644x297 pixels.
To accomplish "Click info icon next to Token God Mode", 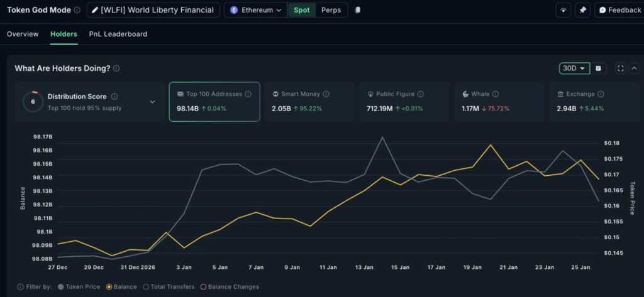I will pyautogui.click(x=77, y=10).
